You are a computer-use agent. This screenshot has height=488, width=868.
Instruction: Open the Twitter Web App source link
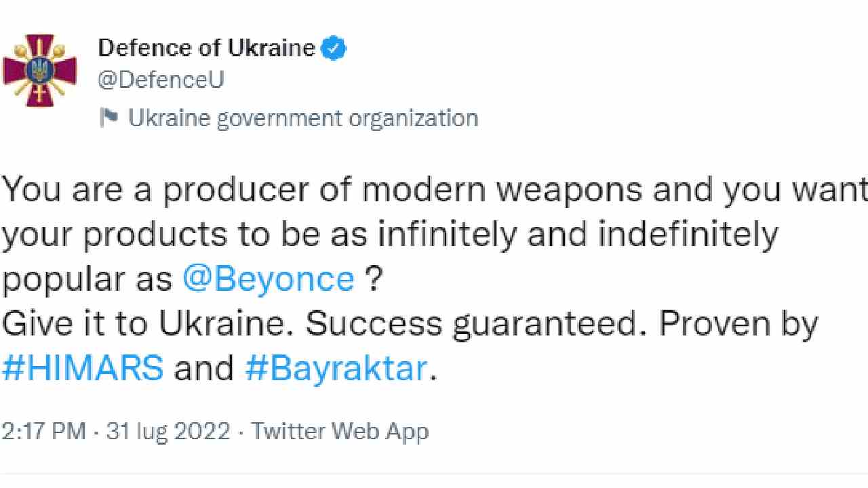tap(340, 431)
